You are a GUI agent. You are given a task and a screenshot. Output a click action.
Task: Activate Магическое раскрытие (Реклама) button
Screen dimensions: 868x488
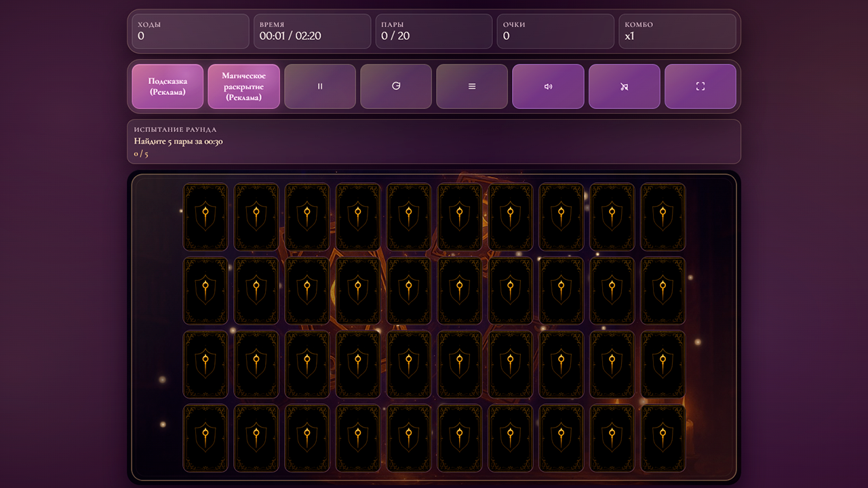(244, 86)
